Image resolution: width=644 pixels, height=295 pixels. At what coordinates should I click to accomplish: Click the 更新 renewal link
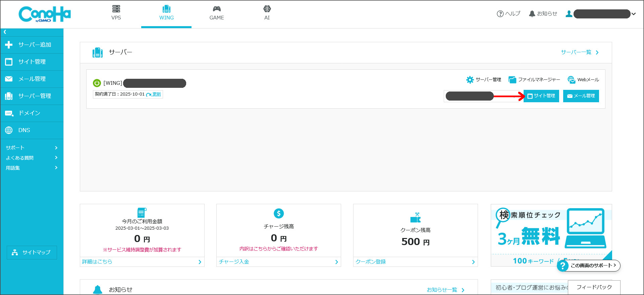pos(156,95)
